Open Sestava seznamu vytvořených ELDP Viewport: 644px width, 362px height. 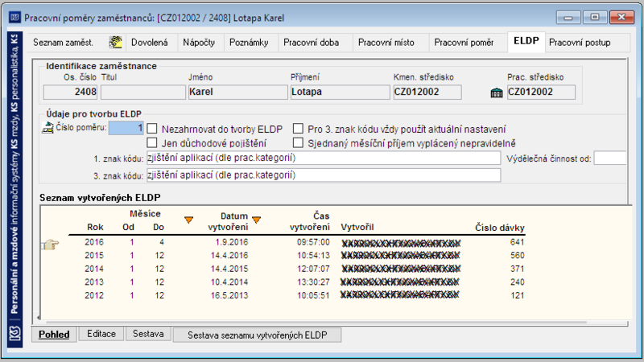(x=258, y=335)
